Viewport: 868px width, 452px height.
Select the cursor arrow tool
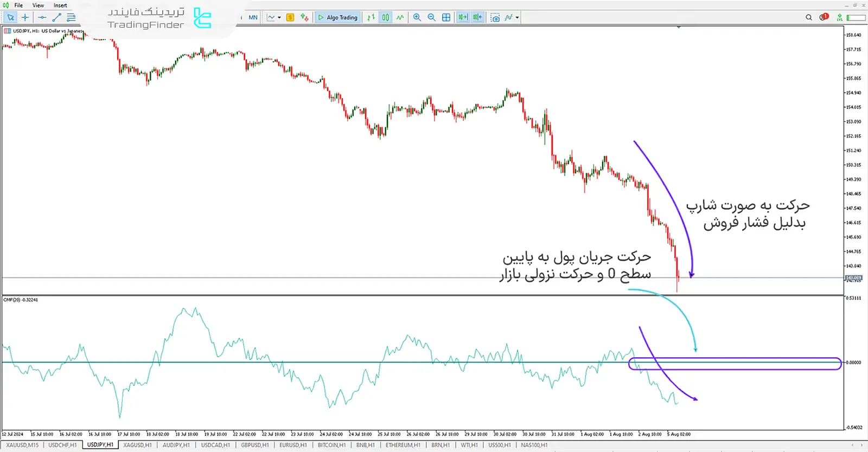10,17
